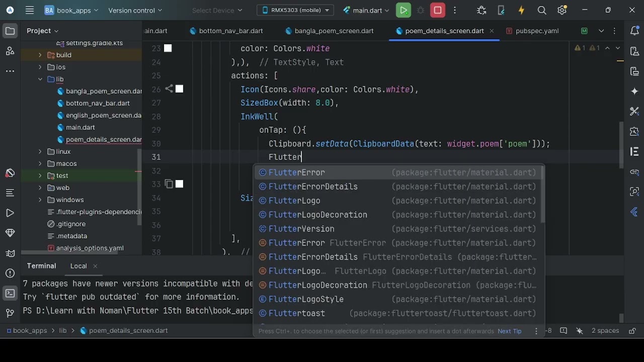Open the Version control dropdown

(135, 10)
